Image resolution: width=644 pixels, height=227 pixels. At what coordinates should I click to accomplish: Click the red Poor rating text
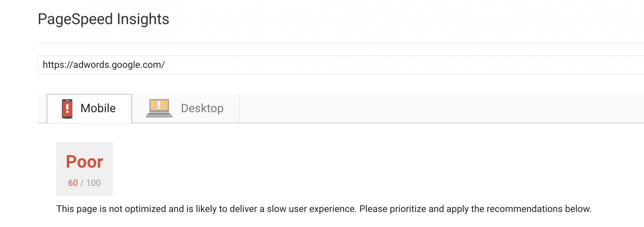click(x=85, y=162)
